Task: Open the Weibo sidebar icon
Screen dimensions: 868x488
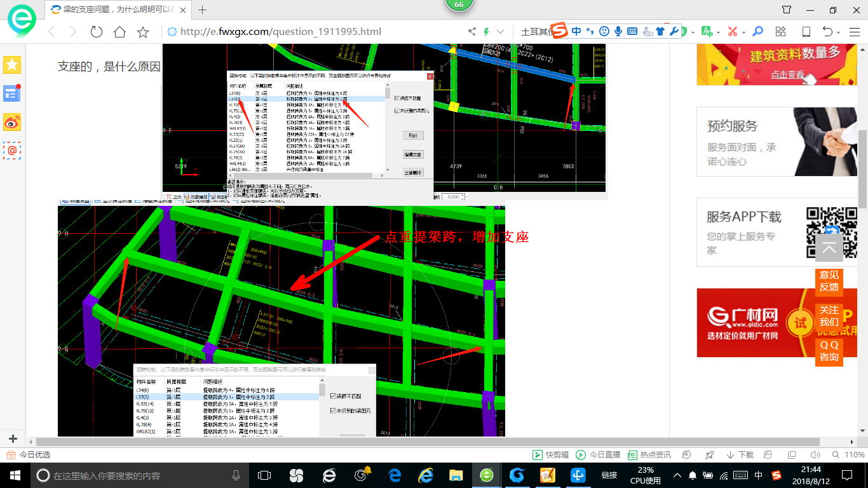Action: (x=12, y=121)
